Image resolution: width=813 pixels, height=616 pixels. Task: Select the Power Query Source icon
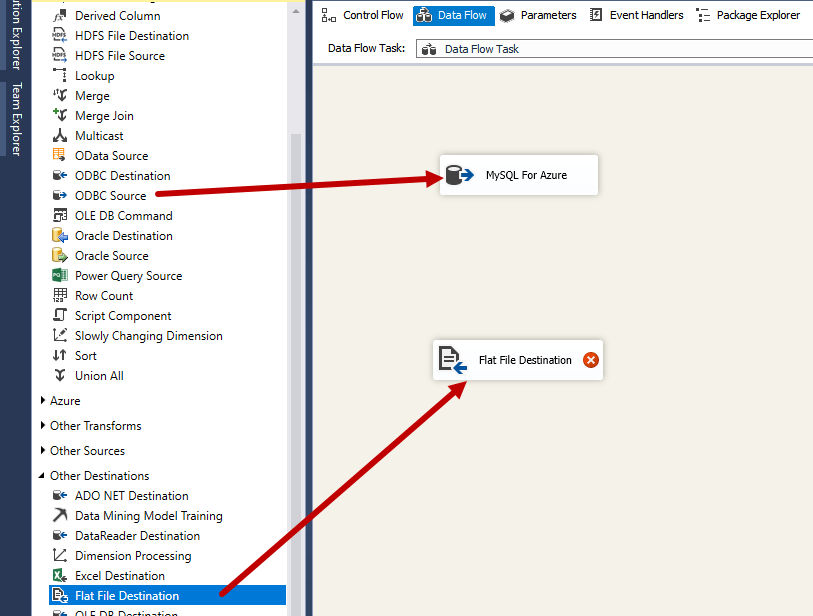pos(60,275)
